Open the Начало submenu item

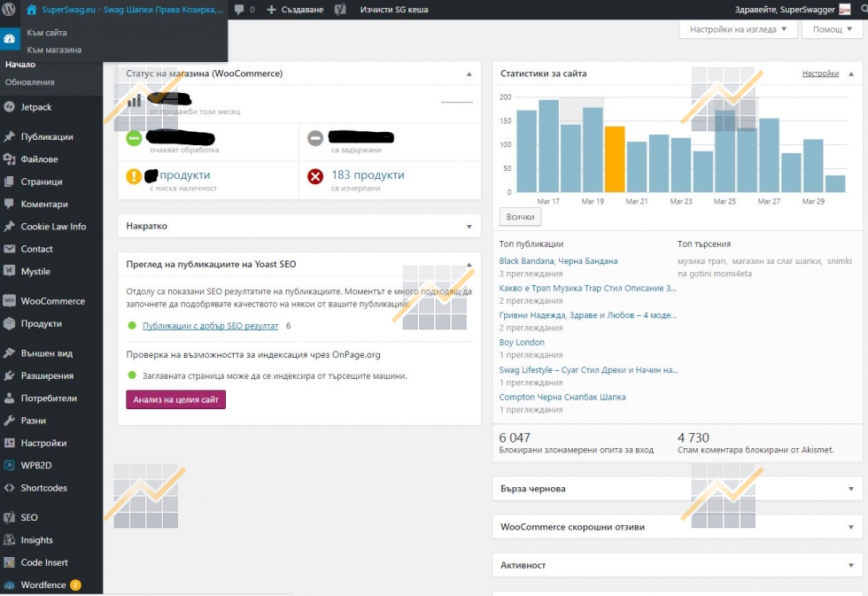(x=20, y=64)
